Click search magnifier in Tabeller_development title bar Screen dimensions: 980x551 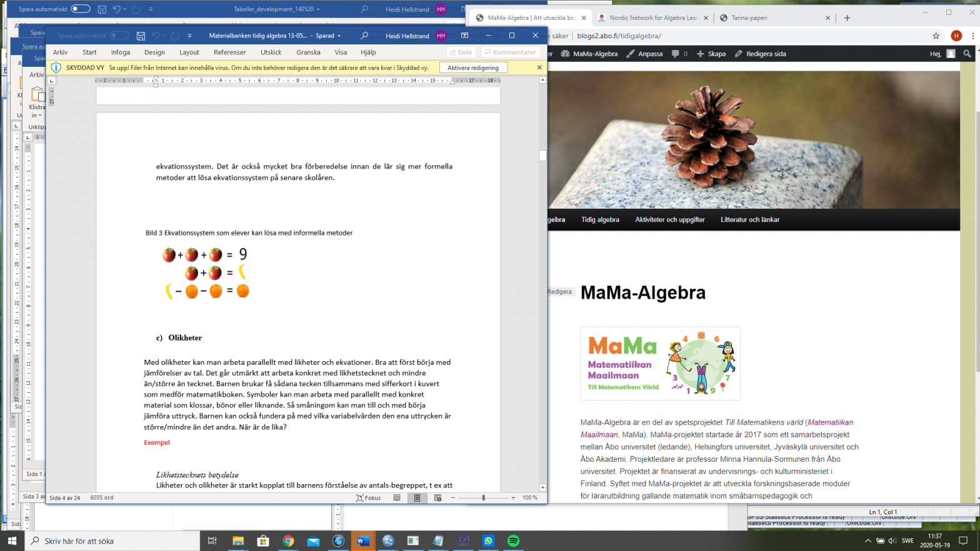pos(364,9)
